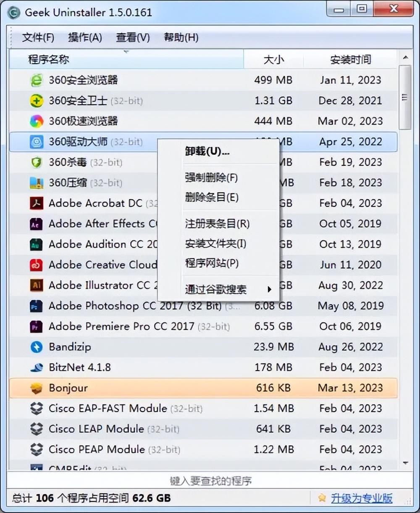Click the 360压缩 archive icon
This screenshot has height=513, width=420.
(37, 182)
